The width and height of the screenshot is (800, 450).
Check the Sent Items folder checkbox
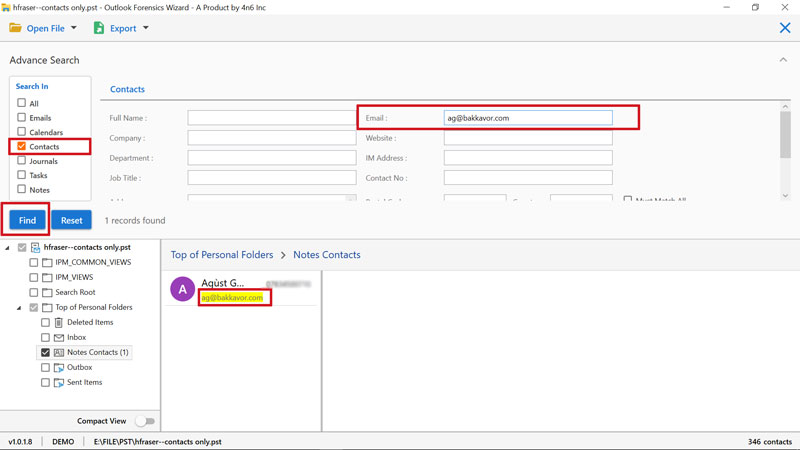click(45, 383)
